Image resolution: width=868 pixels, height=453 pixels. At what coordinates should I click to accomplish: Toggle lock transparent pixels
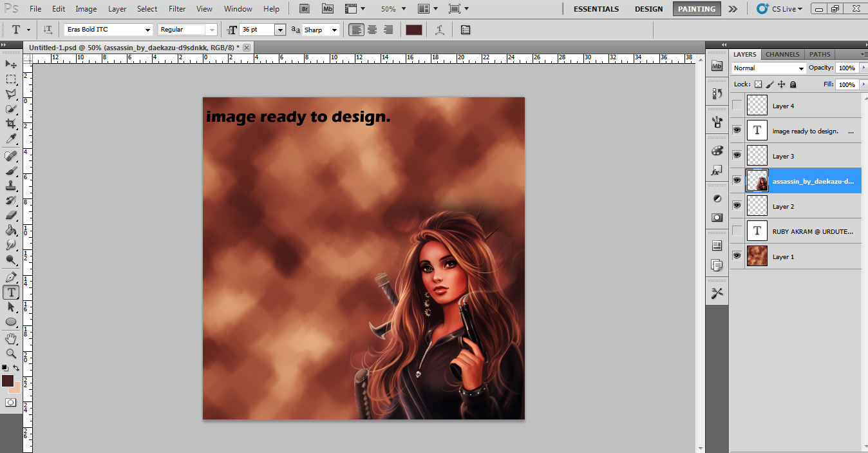[x=758, y=84]
